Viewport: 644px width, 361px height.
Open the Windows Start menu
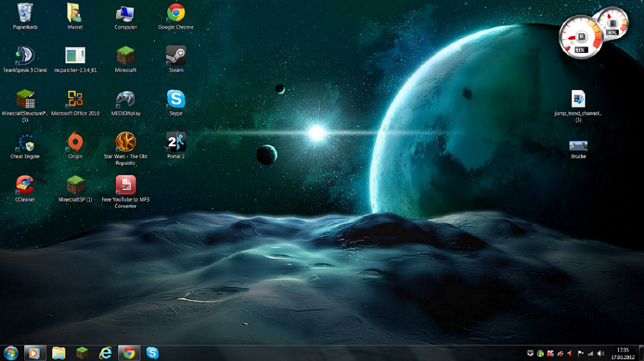click(x=10, y=353)
